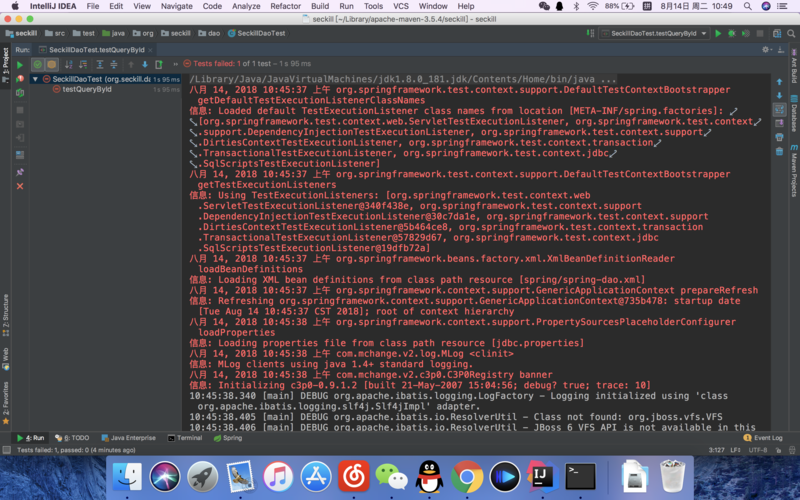Close Run tab with red X
Screen dimensions: 800x500
[20, 186]
